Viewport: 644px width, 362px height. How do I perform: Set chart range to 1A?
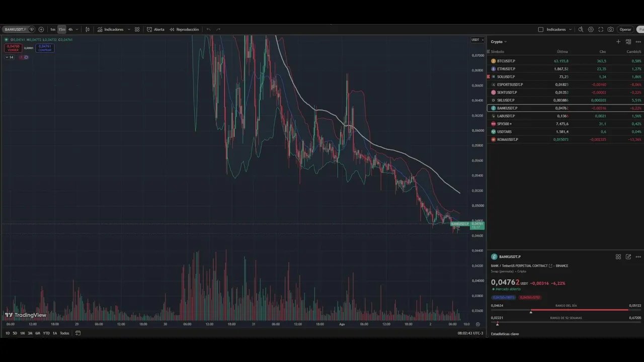tap(55, 333)
